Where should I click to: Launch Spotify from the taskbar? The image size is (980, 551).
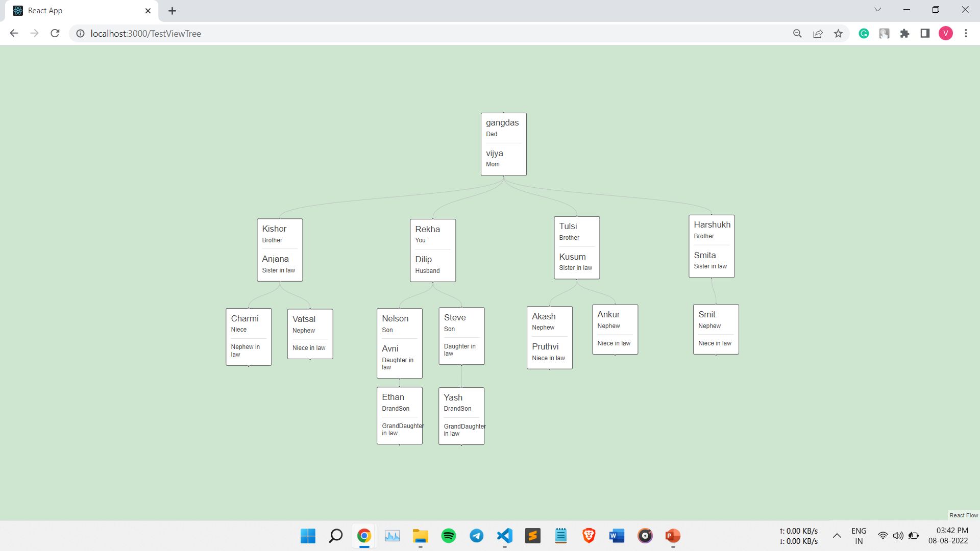point(448,536)
